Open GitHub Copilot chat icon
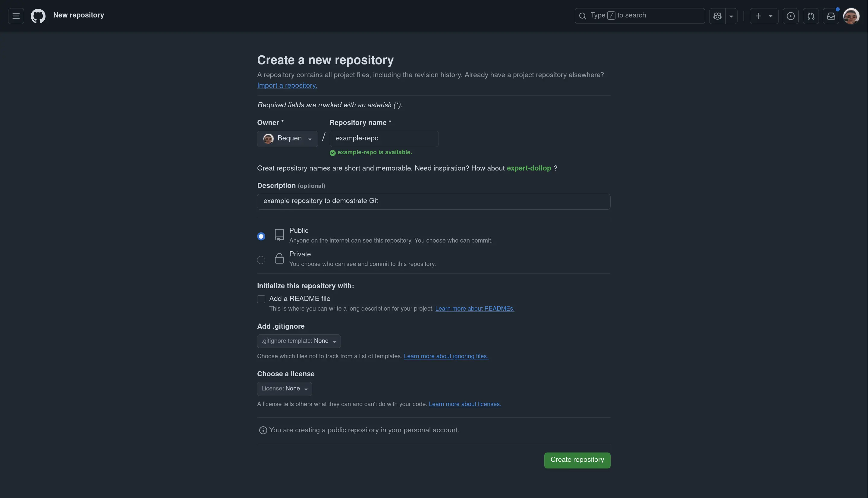 point(718,16)
